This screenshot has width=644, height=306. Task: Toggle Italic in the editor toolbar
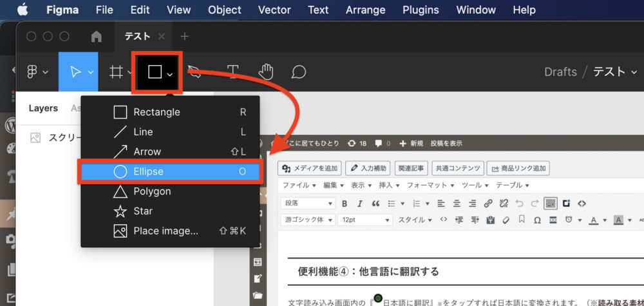[360, 204]
